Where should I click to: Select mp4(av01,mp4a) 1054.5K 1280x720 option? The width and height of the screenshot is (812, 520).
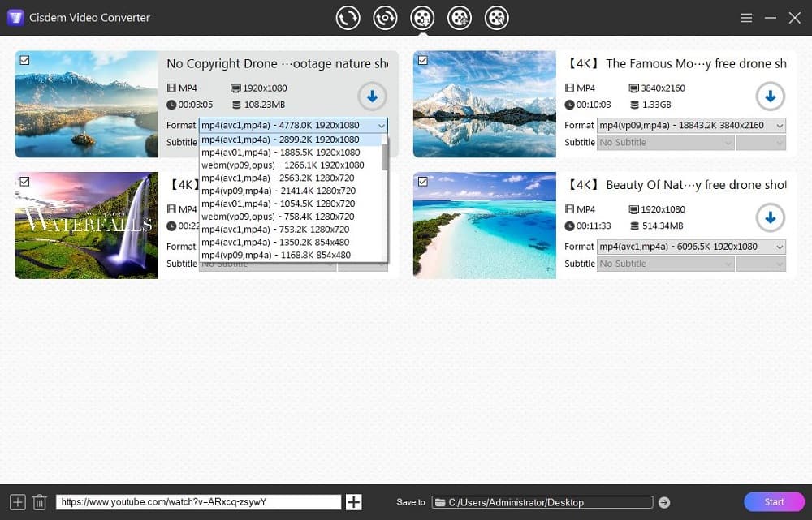291,204
